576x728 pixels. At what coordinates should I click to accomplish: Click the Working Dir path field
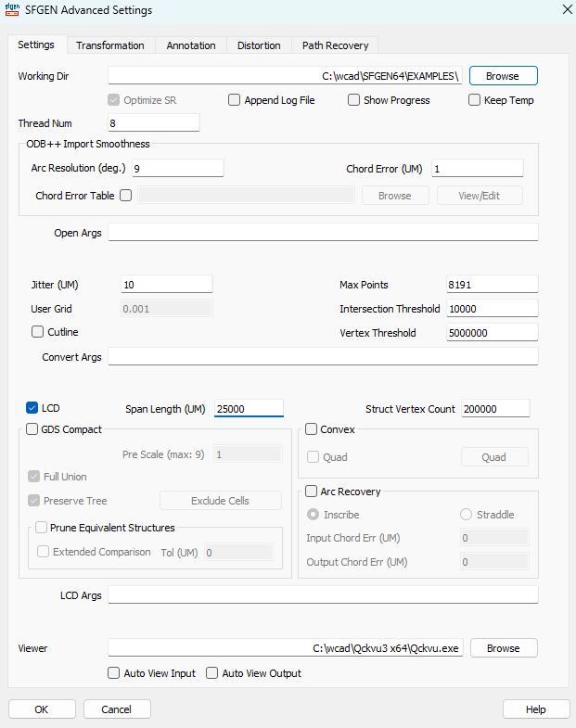[x=285, y=76]
